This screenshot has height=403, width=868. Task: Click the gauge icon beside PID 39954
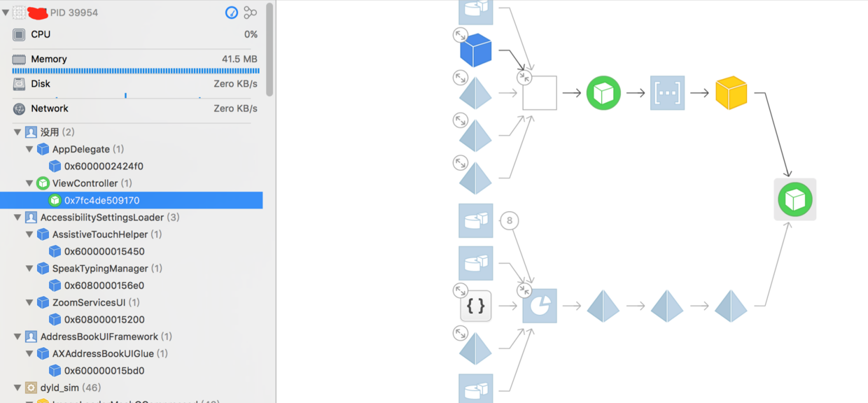pyautogui.click(x=231, y=13)
